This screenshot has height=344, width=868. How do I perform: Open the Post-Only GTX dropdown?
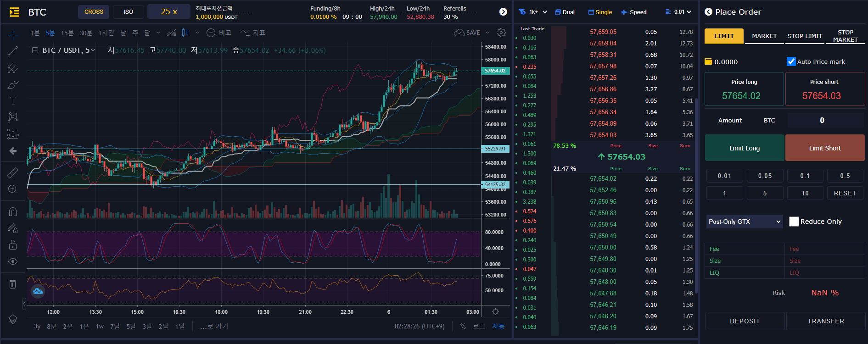coord(744,222)
